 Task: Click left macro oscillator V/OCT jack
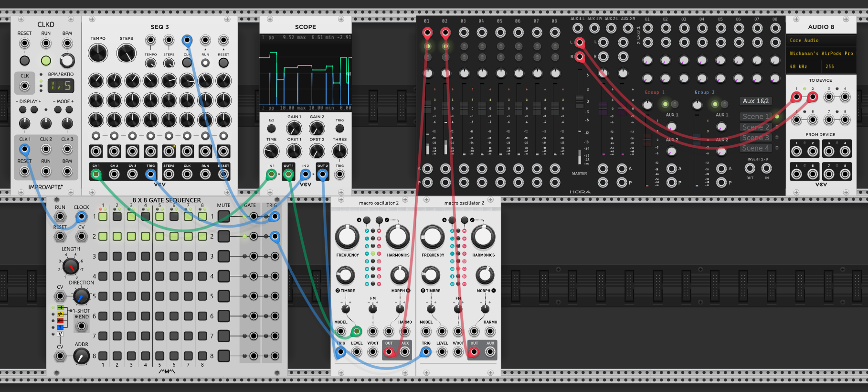373,352
